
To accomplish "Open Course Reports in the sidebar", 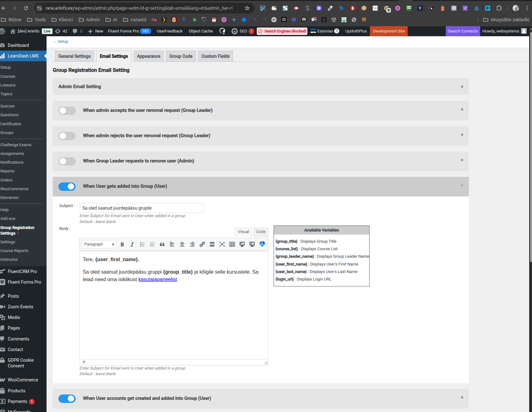I will tap(14, 251).
